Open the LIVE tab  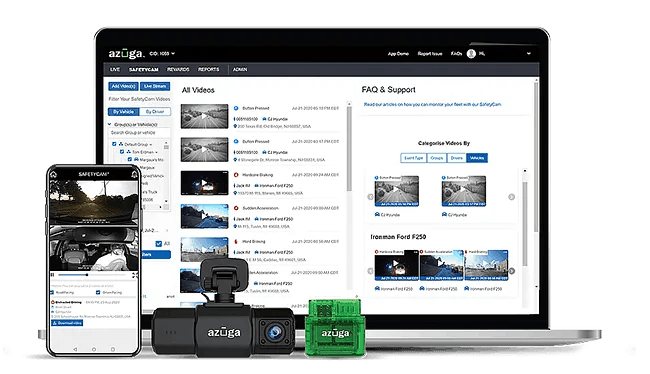115,70
